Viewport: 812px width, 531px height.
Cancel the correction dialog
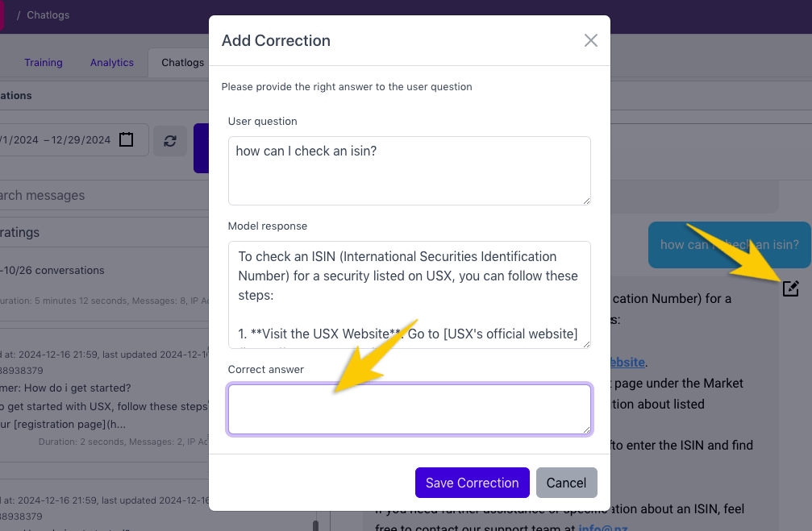tap(566, 483)
